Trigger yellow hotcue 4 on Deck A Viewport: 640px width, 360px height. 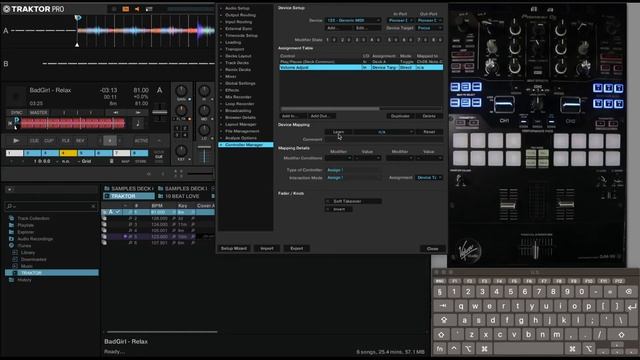coord(68,153)
